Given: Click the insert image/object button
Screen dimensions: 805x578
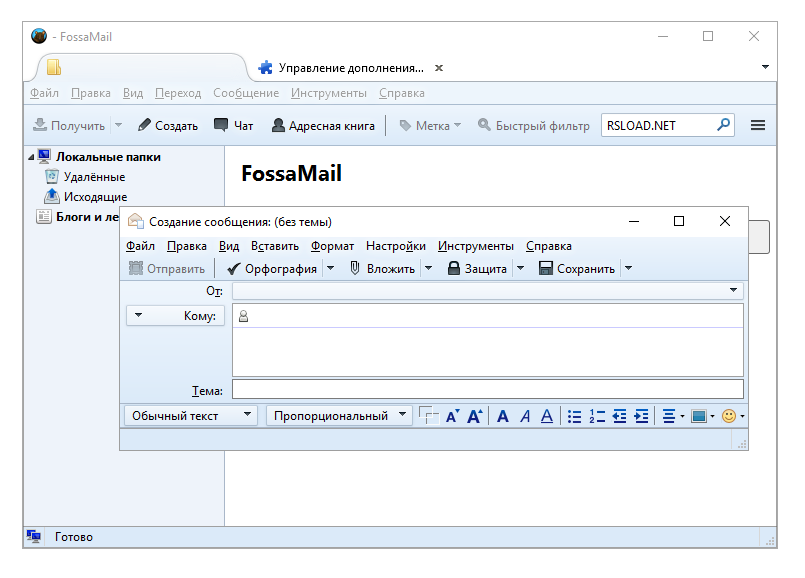Looking at the screenshot, I should coord(702,416).
